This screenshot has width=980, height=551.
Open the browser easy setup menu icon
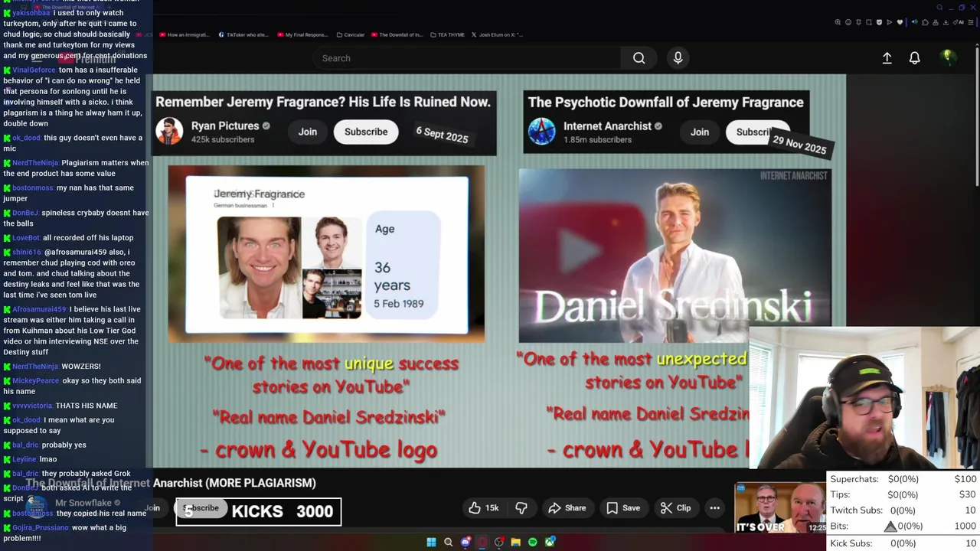(x=971, y=22)
